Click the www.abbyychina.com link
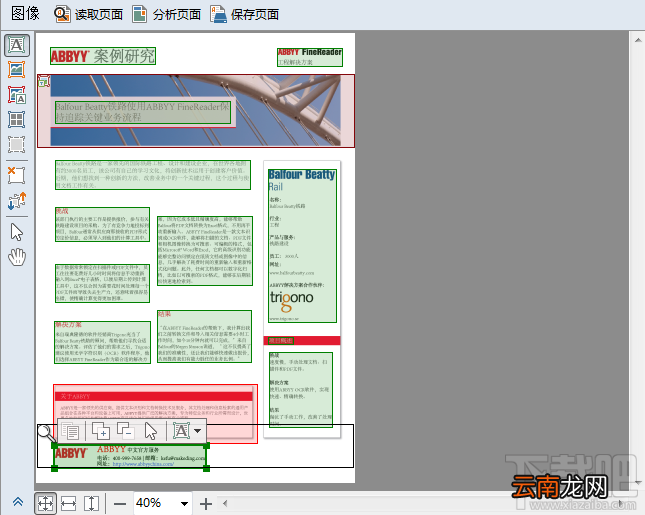Image resolution: width=645 pixels, height=515 pixels. pos(143,464)
